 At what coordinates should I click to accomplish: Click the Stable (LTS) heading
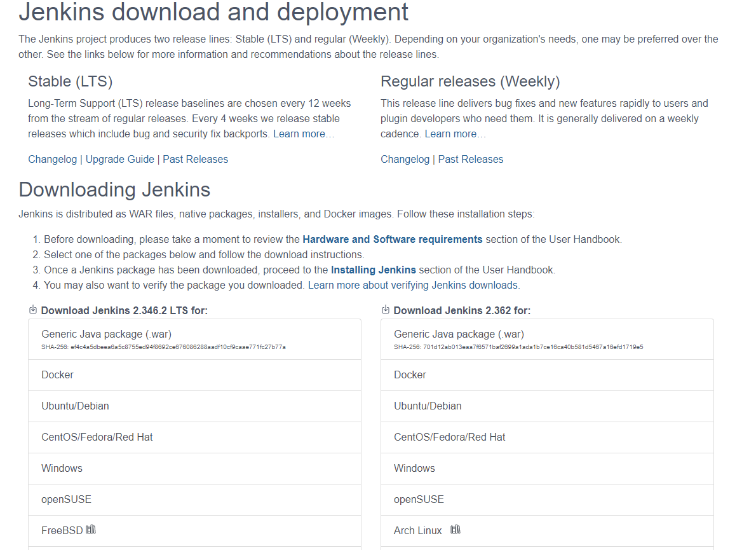pos(71,81)
